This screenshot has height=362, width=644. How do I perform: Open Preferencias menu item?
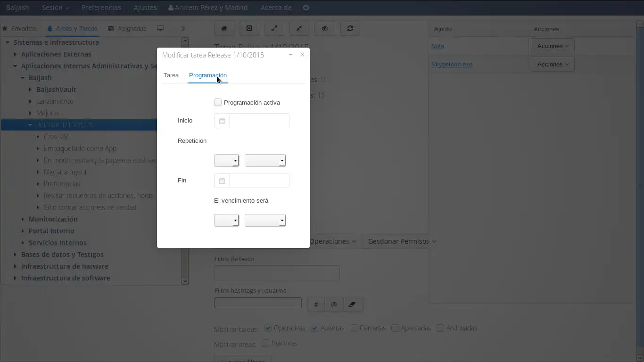coord(101,8)
